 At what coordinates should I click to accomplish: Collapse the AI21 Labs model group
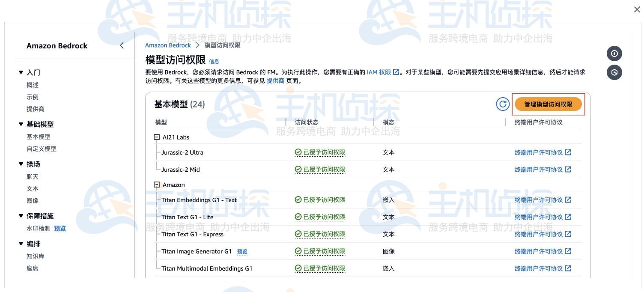pos(157,137)
